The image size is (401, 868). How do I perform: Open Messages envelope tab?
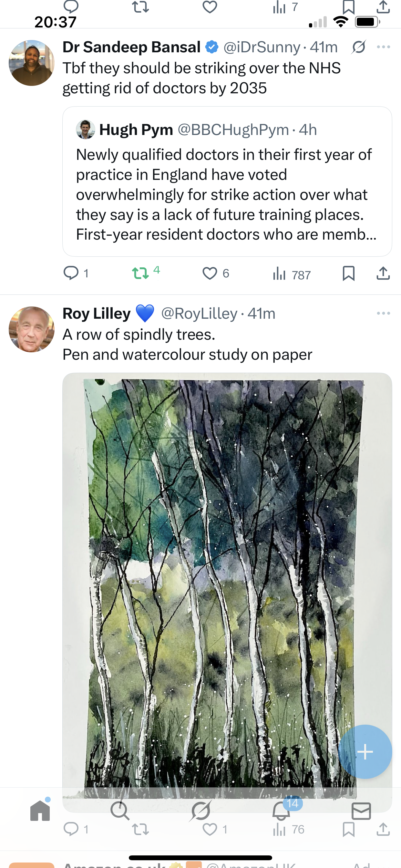coord(361,811)
